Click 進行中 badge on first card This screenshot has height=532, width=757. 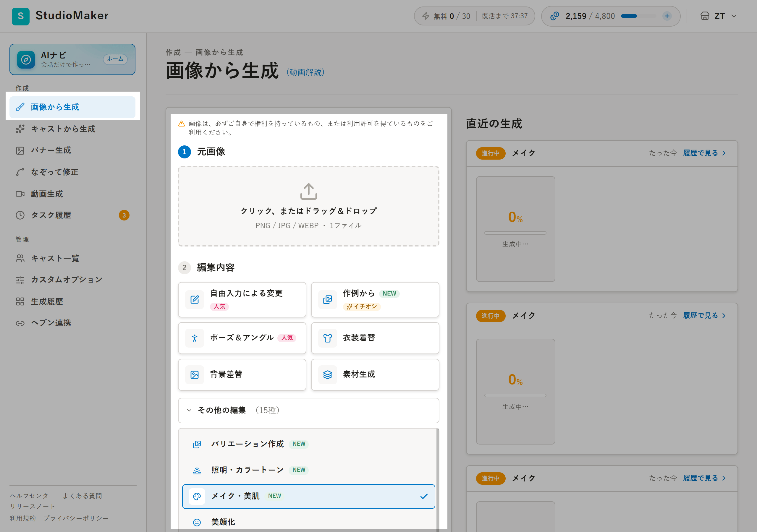(x=491, y=153)
